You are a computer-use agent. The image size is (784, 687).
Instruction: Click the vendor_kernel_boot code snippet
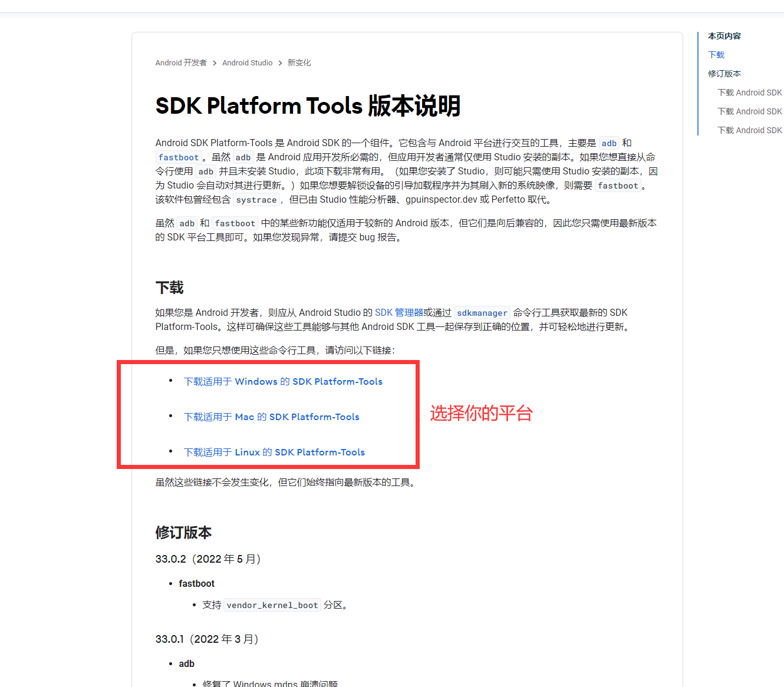[272, 606]
